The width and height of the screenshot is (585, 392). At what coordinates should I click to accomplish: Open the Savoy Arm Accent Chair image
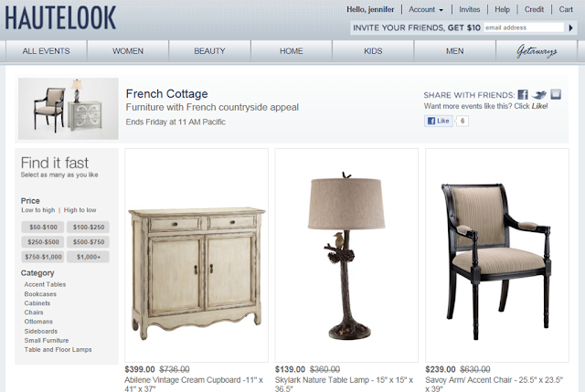(x=497, y=255)
